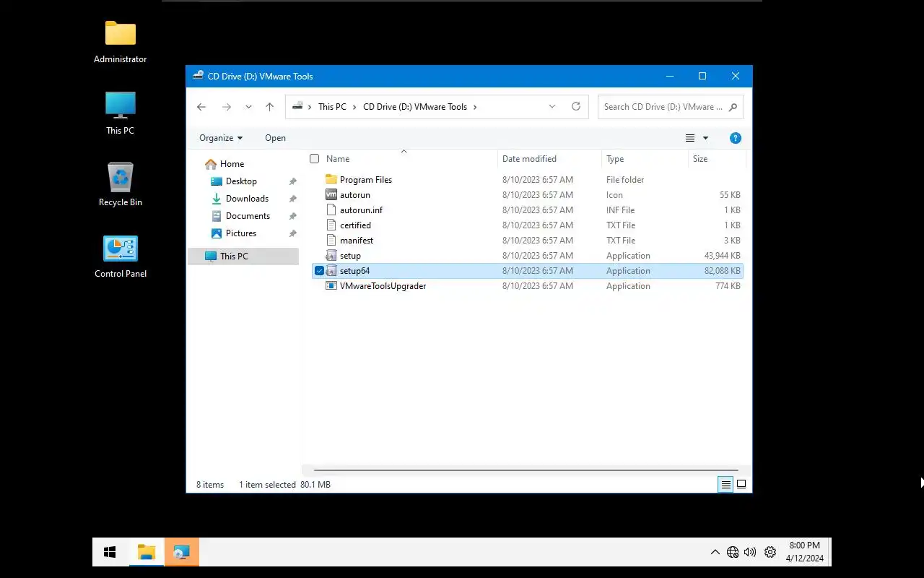Select Pictures in the navigation pane
Screen dimensions: 924x578
click(240, 233)
